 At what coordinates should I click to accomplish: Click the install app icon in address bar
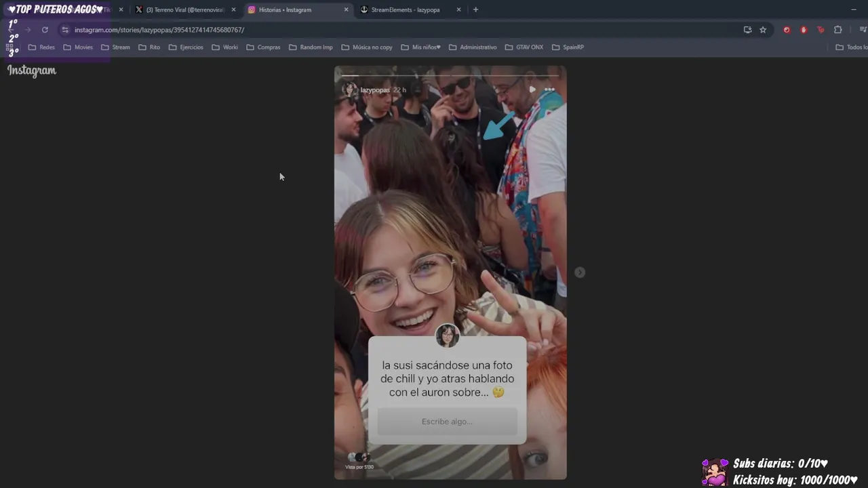747,30
